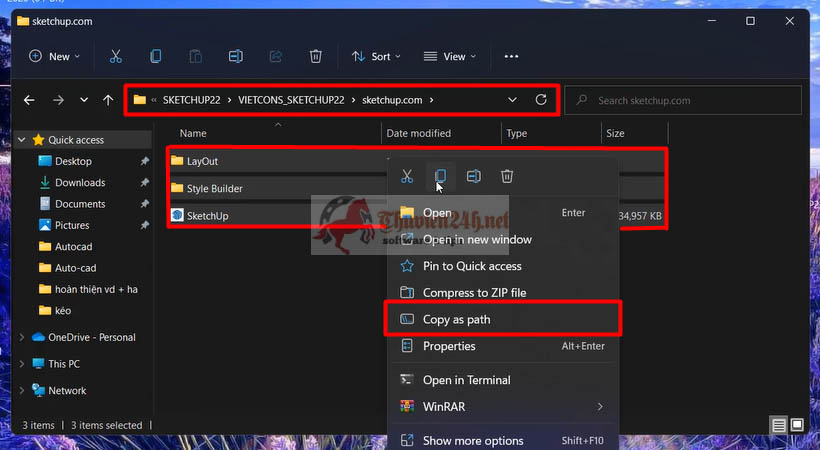Click VIETCONS_SKETCHUP22 breadcrumb segment
The width and height of the screenshot is (820, 450).
tap(291, 100)
